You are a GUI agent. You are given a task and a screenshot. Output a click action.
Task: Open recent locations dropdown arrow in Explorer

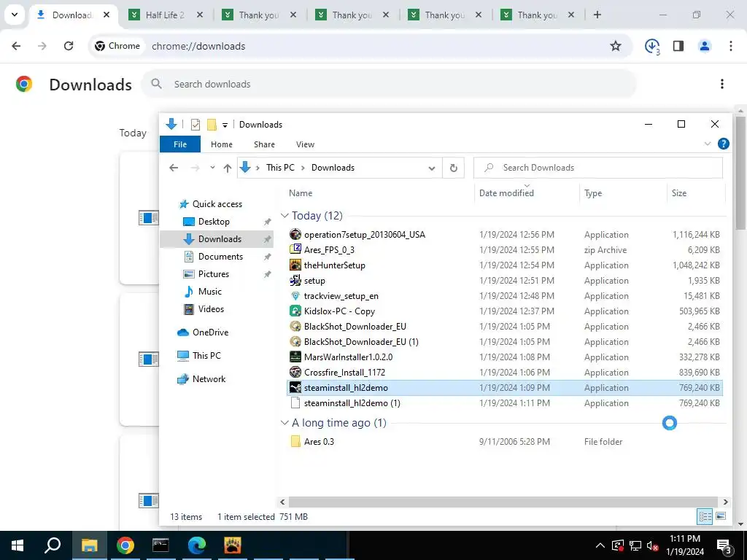pyautogui.click(x=212, y=168)
